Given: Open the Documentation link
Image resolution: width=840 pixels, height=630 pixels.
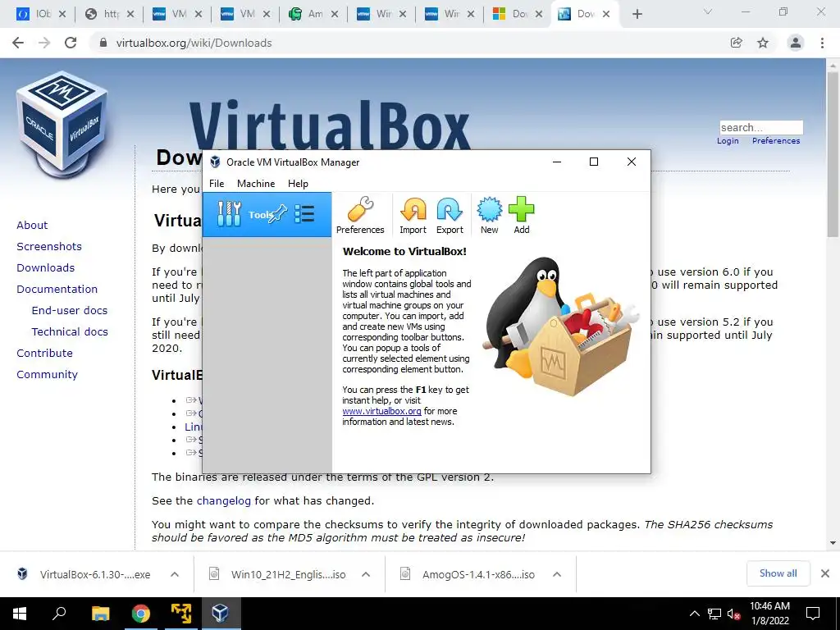Looking at the screenshot, I should coord(57,290).
